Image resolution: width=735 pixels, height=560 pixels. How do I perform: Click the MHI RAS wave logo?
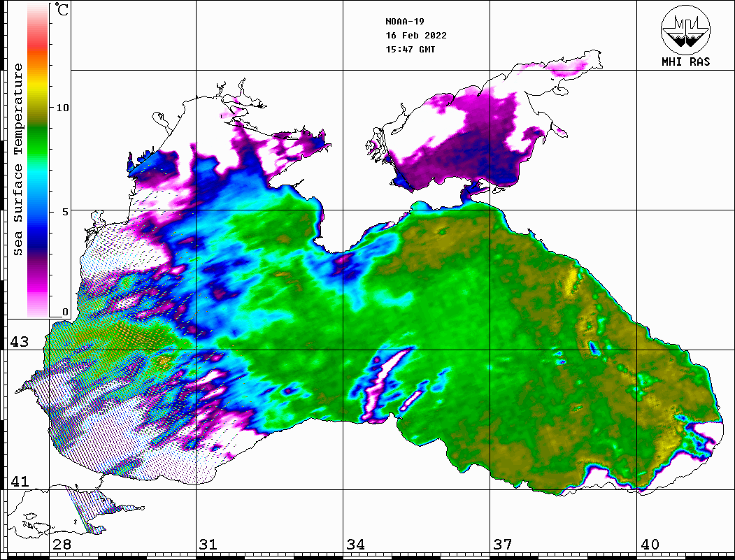pos(685,29)
